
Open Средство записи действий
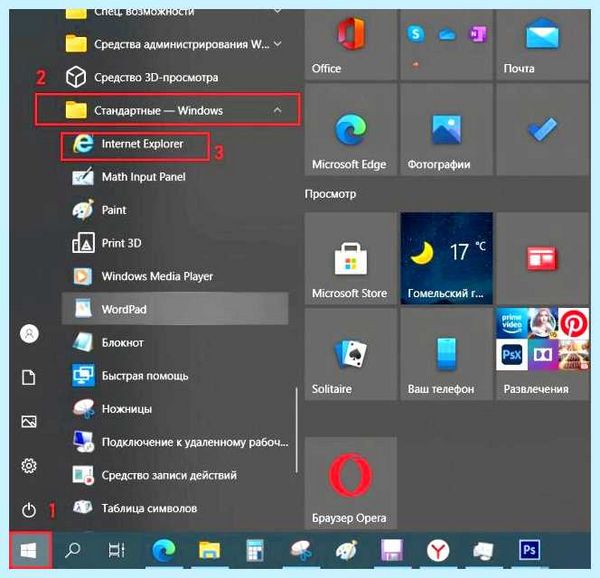click(175, 475)
